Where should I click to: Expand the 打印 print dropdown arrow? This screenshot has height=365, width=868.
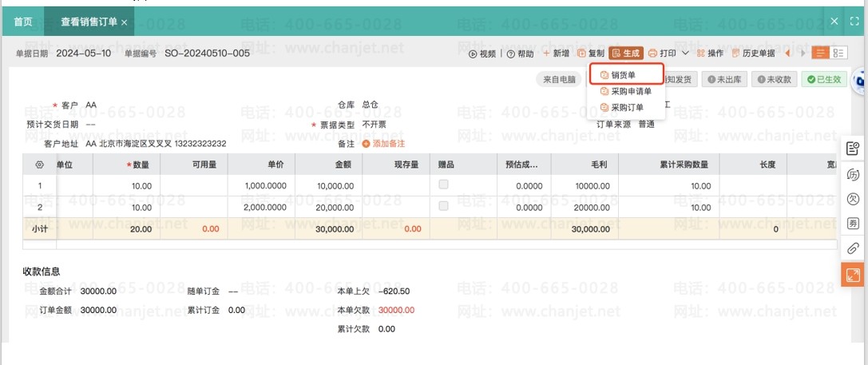pyautogui.click(x=684, y=54)
